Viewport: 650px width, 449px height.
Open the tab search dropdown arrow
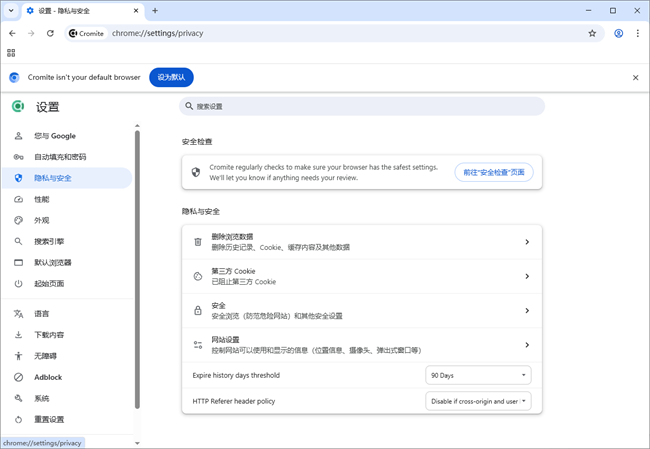(x=11, y=11)
